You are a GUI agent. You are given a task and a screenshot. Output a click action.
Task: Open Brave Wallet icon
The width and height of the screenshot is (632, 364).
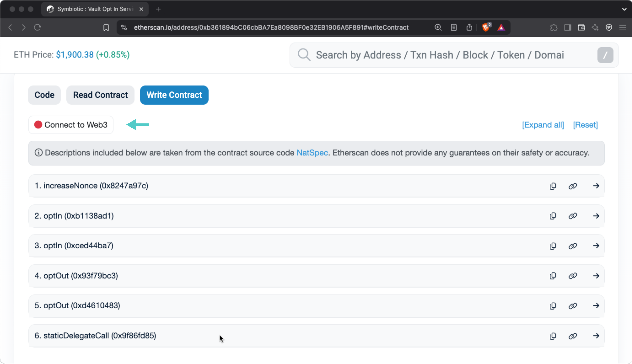point(581,27)
